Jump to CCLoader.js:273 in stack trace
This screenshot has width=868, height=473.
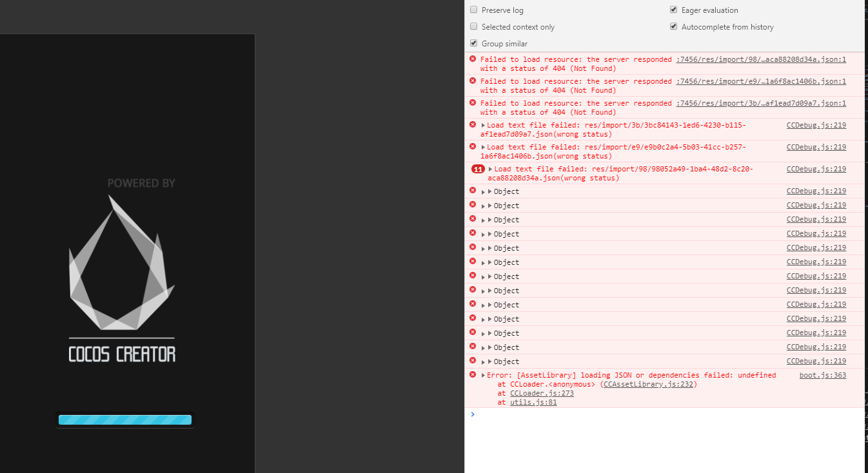pyautogui.click(x=542, y=393)
